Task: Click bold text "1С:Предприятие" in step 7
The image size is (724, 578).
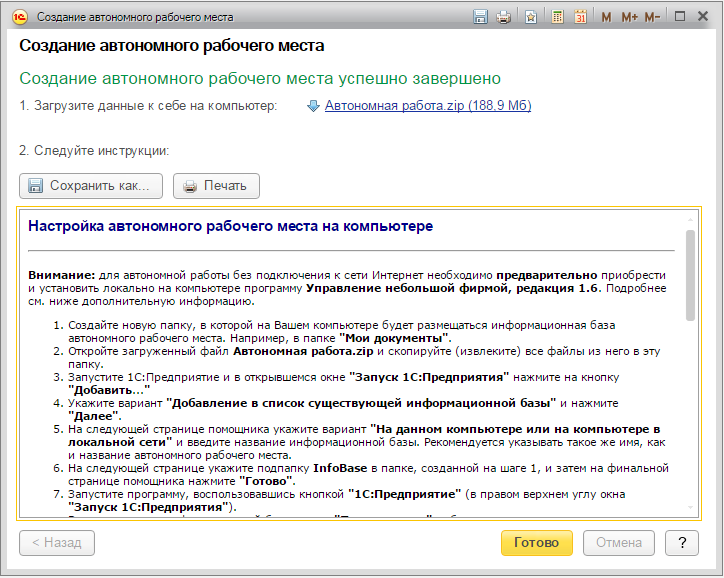Action: [x=404, y=494]
